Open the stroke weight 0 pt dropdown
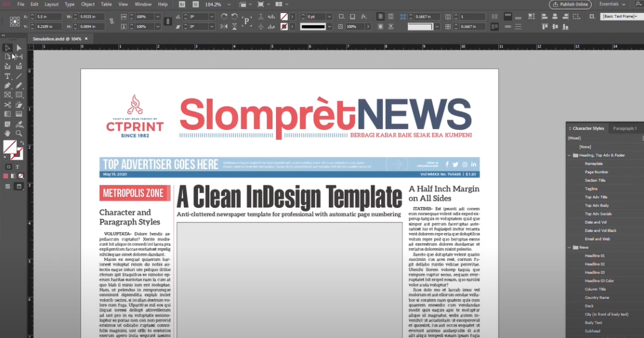Image resolution: width=644 pixels, height=338 pixels. click(x=329, y=17)
